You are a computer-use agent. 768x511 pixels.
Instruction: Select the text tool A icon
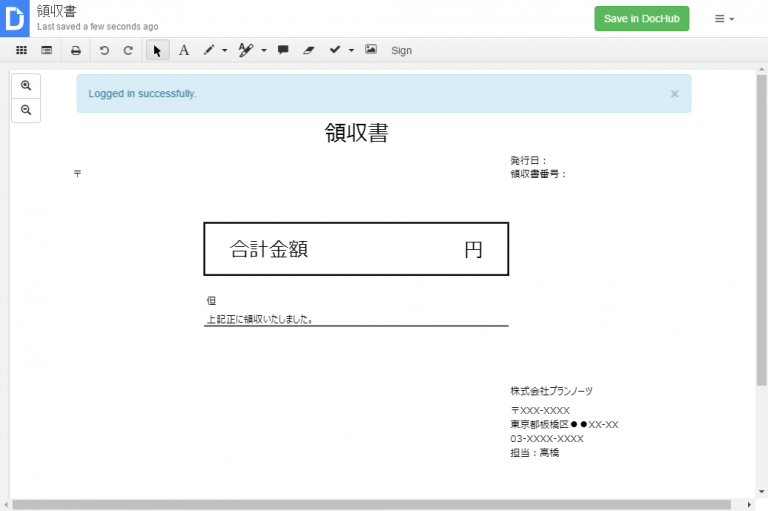(184, 50)
